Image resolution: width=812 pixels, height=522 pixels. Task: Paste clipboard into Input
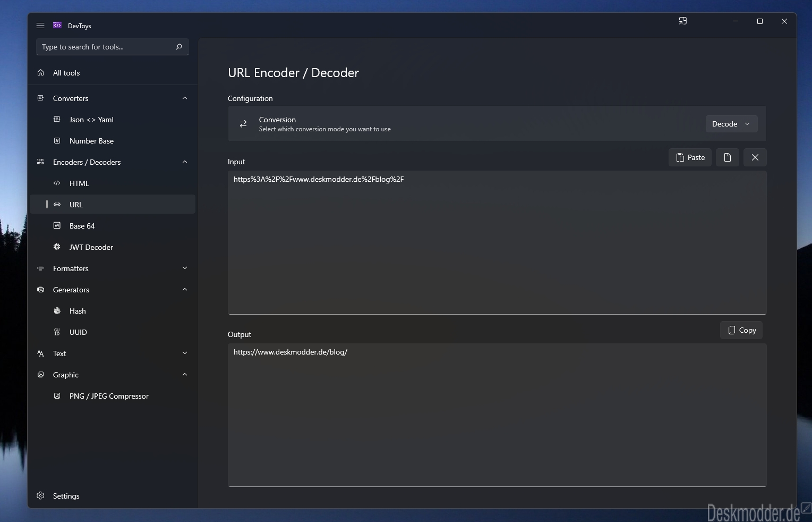690,157
